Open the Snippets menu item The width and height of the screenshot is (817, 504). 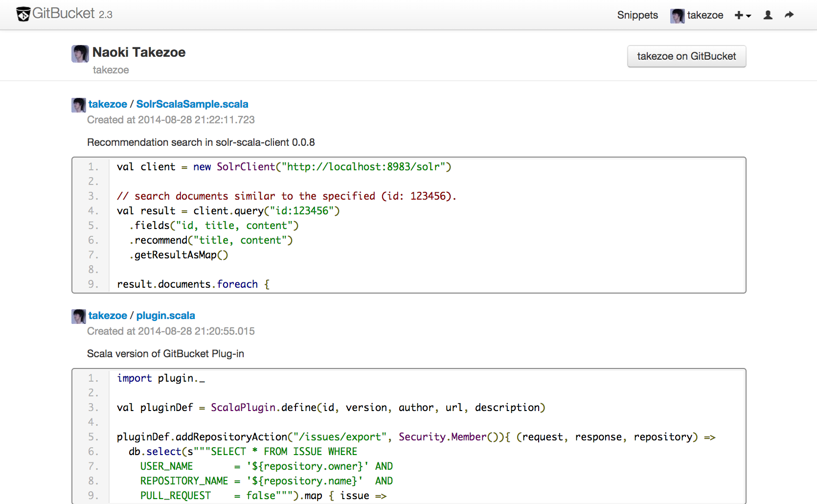click(637, 15)
